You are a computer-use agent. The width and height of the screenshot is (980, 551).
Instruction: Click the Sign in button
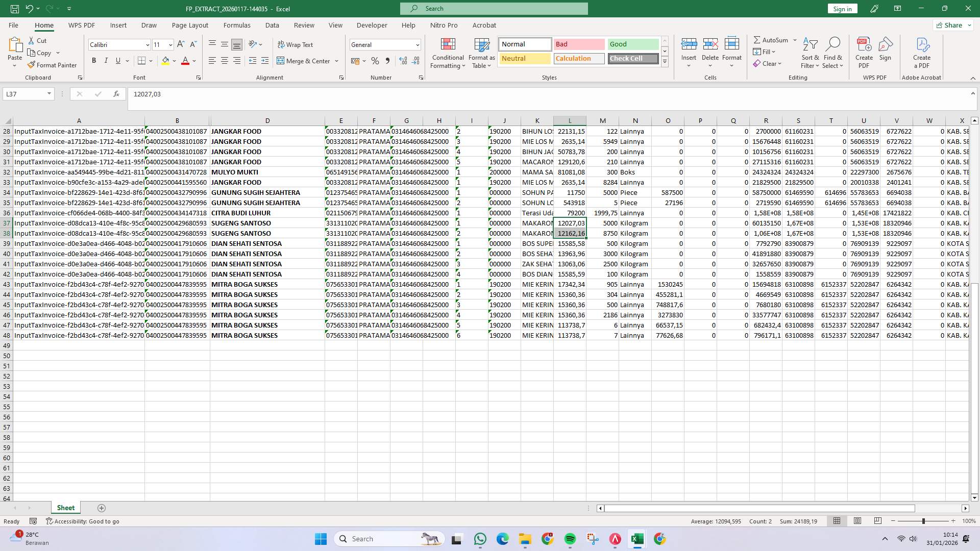coord(842,8)
